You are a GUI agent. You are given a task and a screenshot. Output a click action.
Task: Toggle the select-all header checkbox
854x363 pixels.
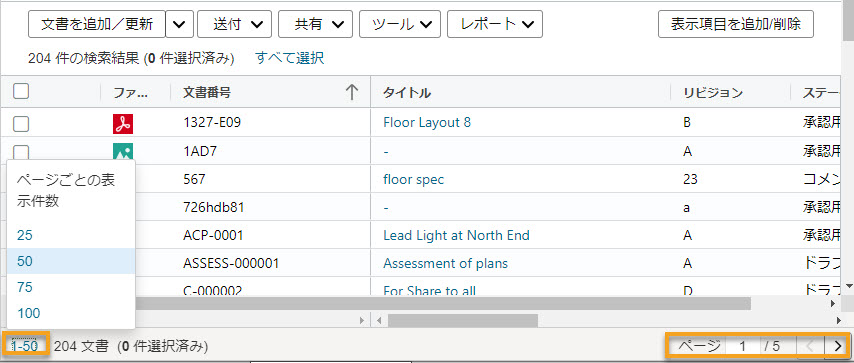click(21, 92)
